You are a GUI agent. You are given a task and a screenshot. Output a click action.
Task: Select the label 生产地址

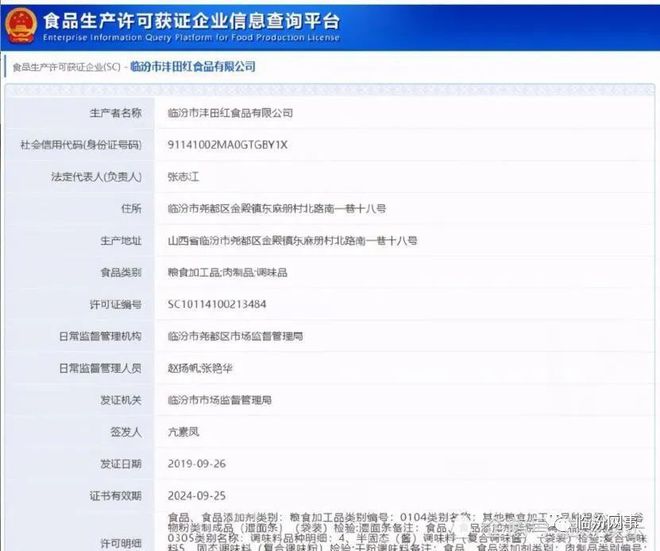click(121, 241)
